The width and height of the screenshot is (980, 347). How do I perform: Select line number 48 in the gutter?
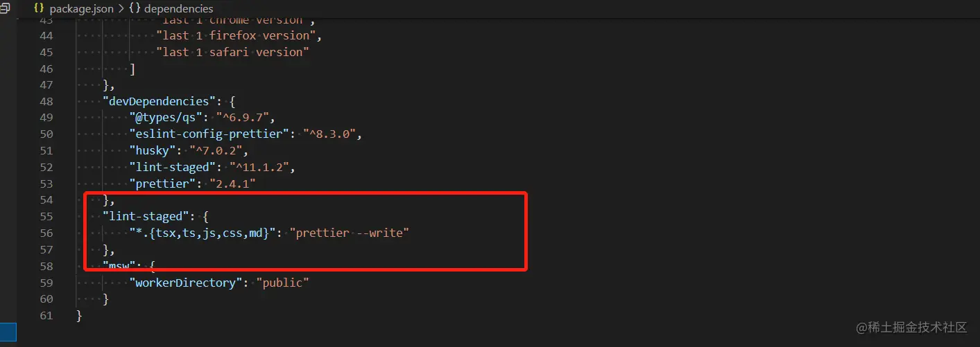pos(46,101)
